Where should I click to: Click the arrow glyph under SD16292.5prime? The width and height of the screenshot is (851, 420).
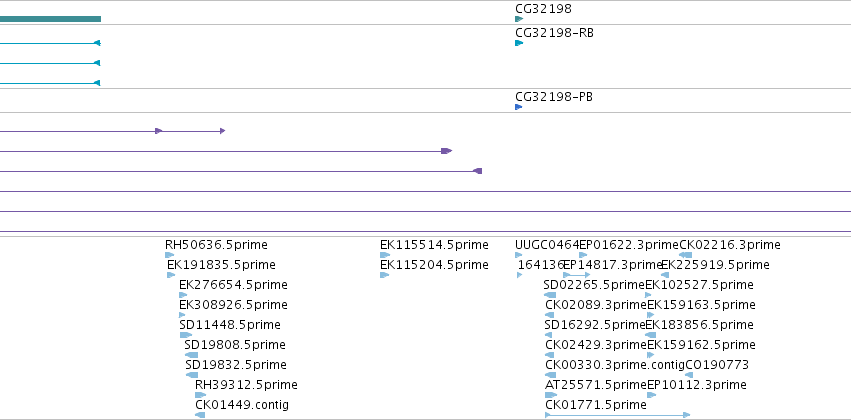tap(548, 335)
